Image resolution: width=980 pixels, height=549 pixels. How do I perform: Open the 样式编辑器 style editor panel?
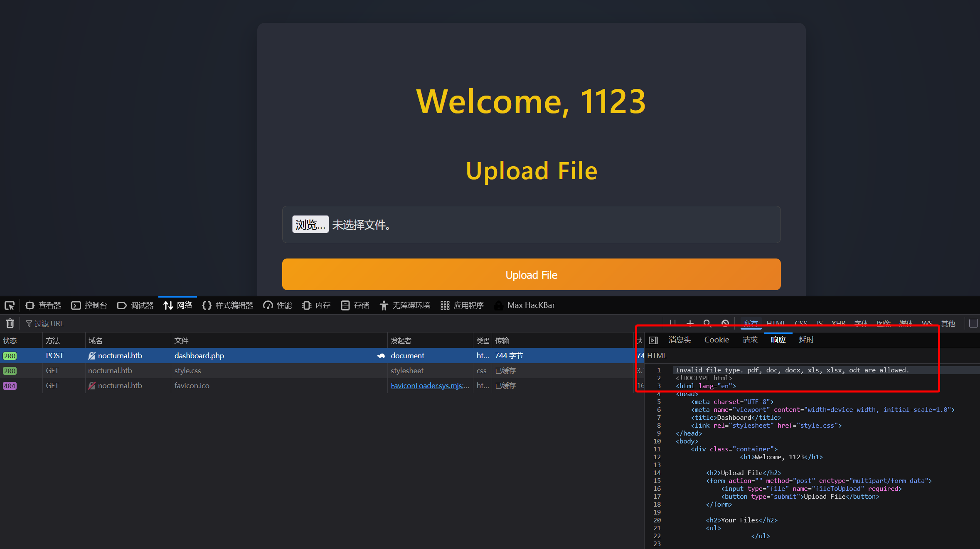[228, 305]
